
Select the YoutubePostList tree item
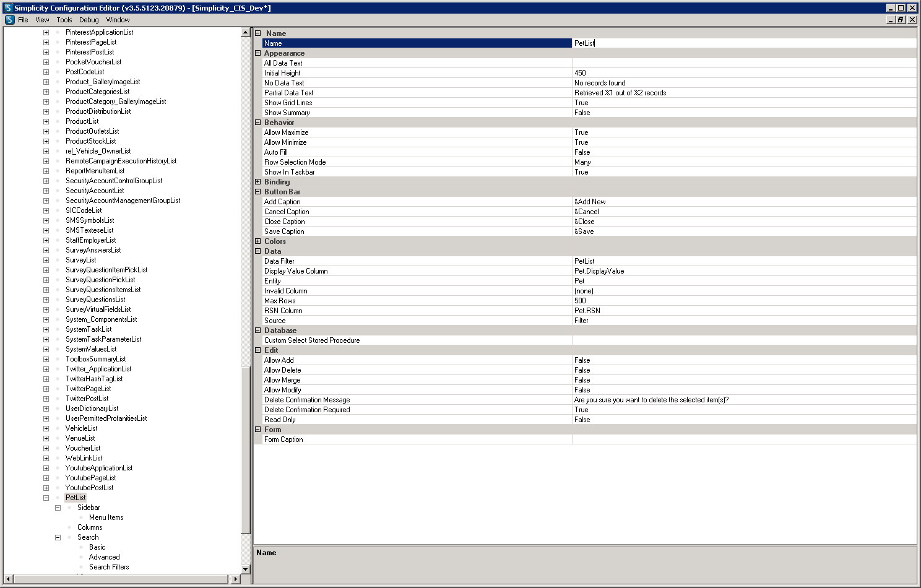(x=90, y=488)
